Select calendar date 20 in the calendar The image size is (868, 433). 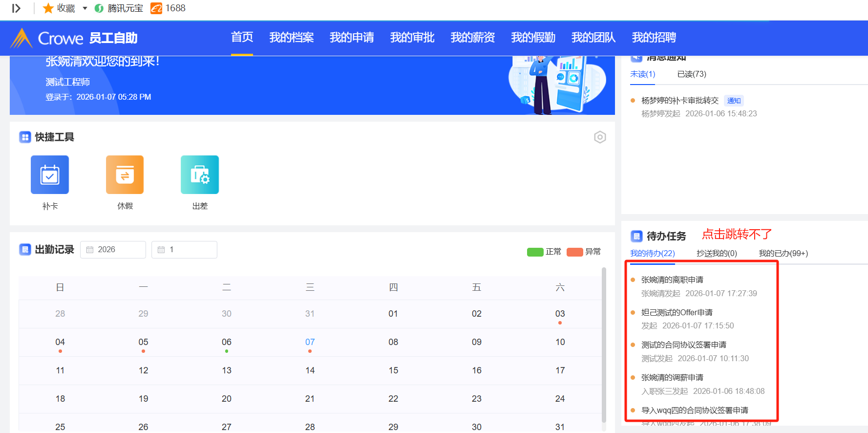(x=227, y=399)
